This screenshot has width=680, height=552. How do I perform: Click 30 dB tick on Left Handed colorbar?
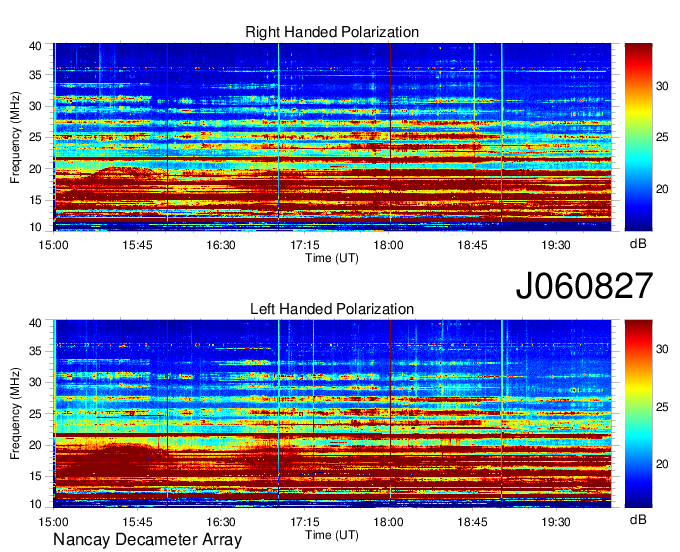662,349
